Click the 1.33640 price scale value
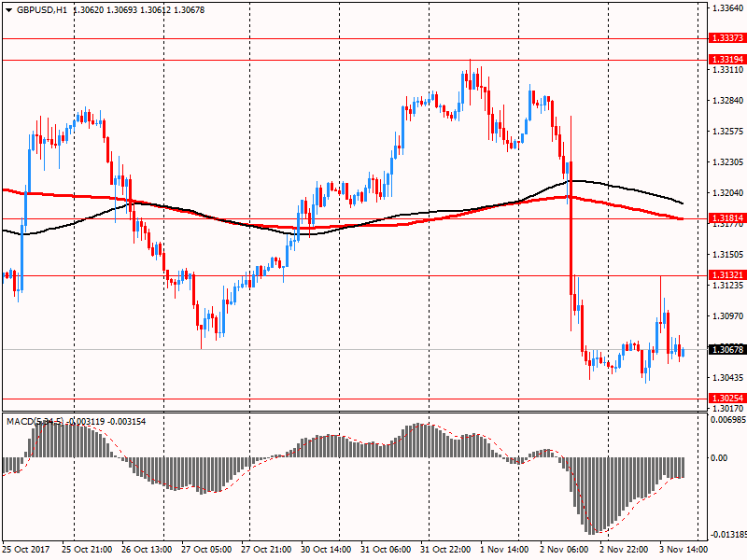Viewport: 747px width, 560px height. tap(728, 7)
